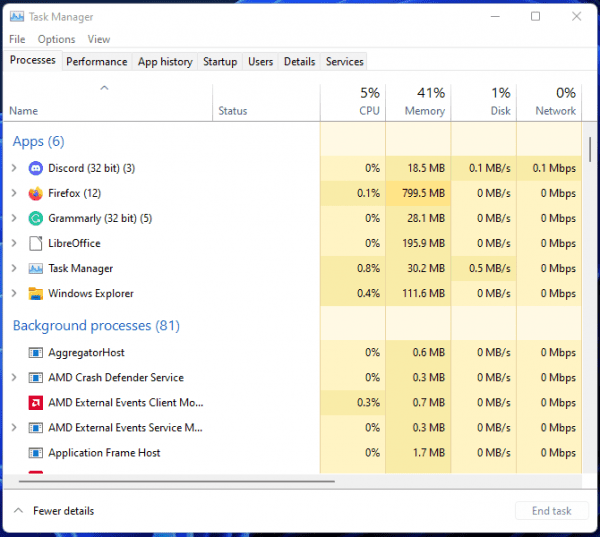
Task: Click the Discord app icon
Action: point(36,168)
